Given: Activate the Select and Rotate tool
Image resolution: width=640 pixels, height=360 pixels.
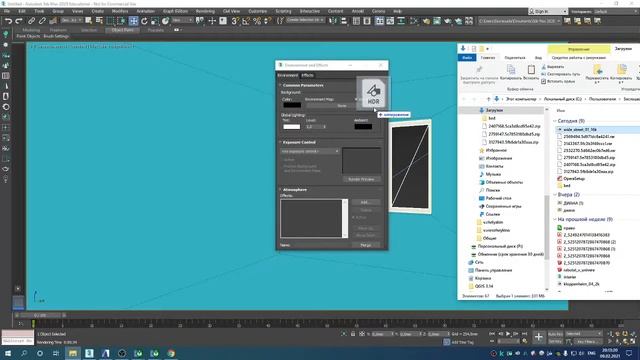Looking at the screenshot, I should pos(144,21).
